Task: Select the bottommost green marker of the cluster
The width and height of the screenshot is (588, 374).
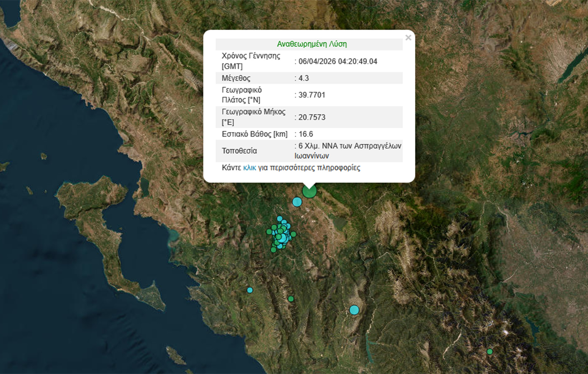Action: tap(273, 250)
